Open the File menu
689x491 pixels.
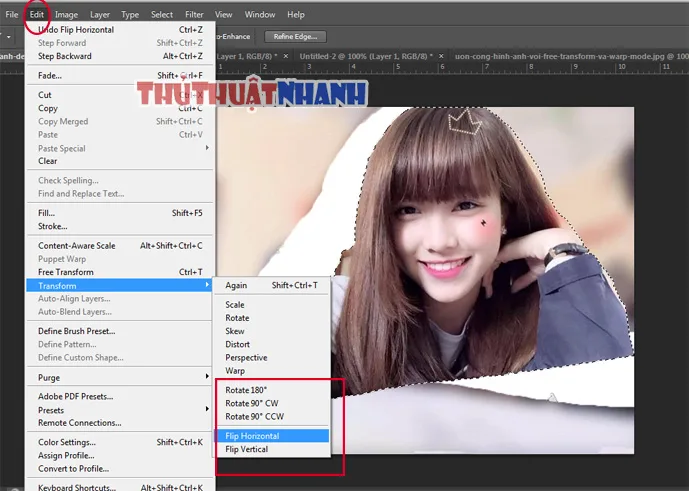click(x=11, y=15)
